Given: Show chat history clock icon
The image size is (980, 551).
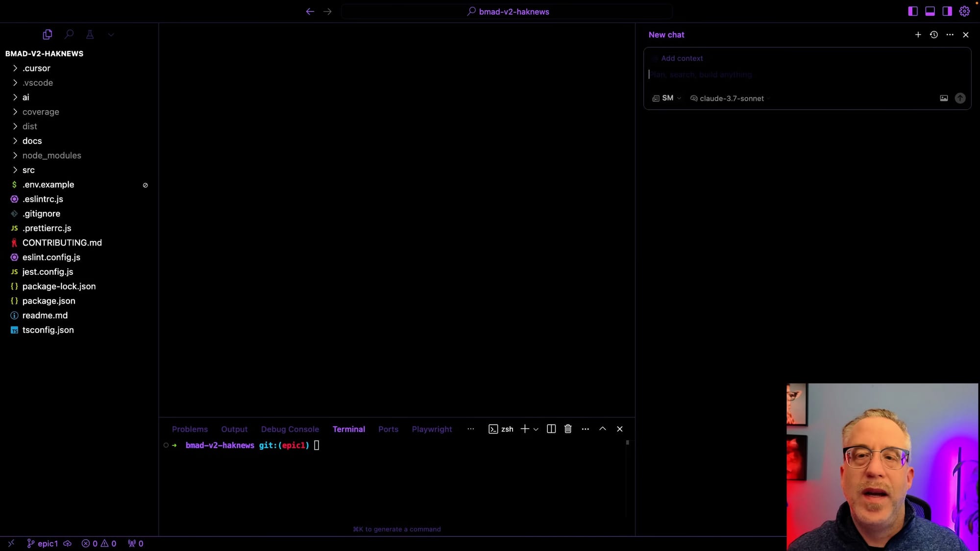Looking at the screenshot, I should pos(934,35).
